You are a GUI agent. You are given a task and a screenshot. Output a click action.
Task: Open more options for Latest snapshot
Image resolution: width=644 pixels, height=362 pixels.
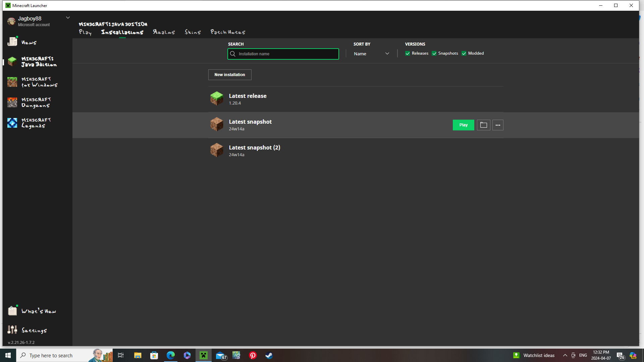(x=498, y=125)
